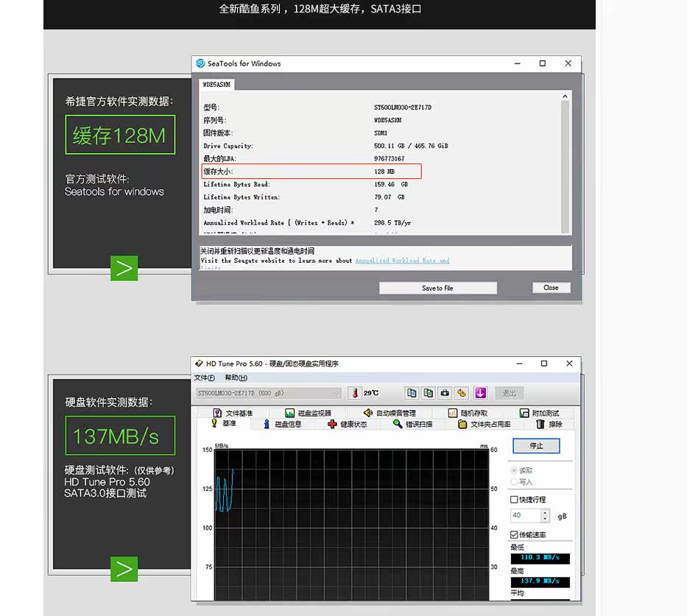Click the 最大的LBA 976773167 value

[389, 158]
